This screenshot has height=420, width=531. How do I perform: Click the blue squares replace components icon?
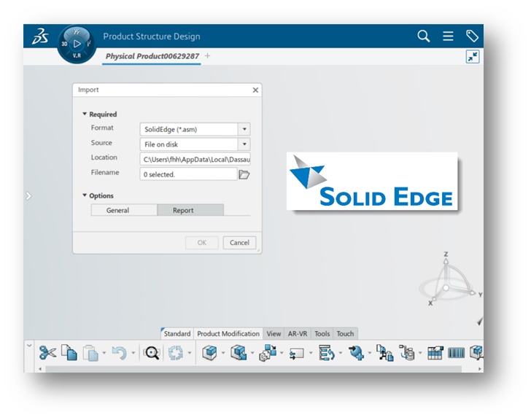click(x=268, y=353)
